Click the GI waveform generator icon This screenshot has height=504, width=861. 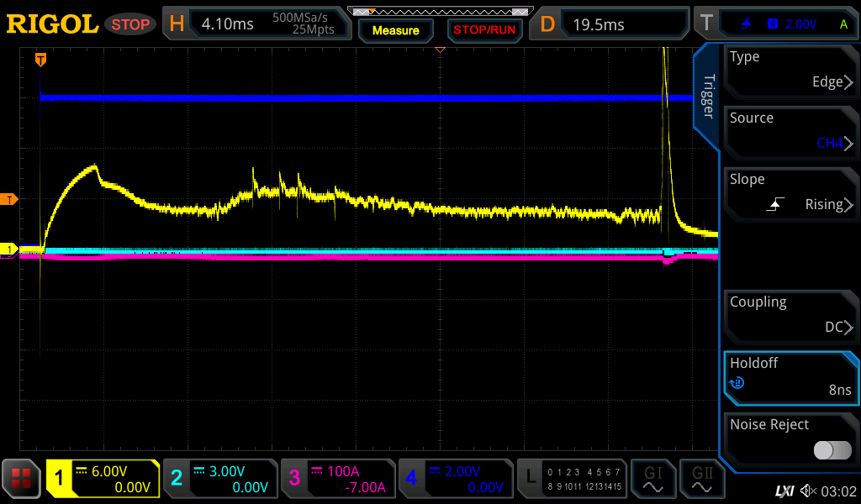(653, 479)
